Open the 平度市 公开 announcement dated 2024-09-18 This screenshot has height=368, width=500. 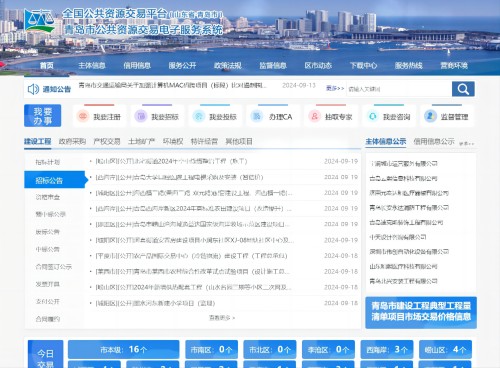pyautogui.click(x=191, y=256)
